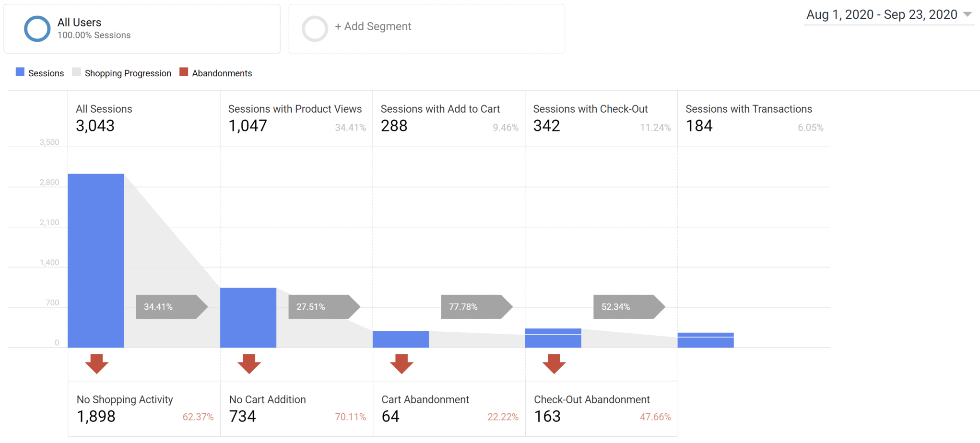
Task: Click the 163 check-out abandonment value
Action: (547, 417)
